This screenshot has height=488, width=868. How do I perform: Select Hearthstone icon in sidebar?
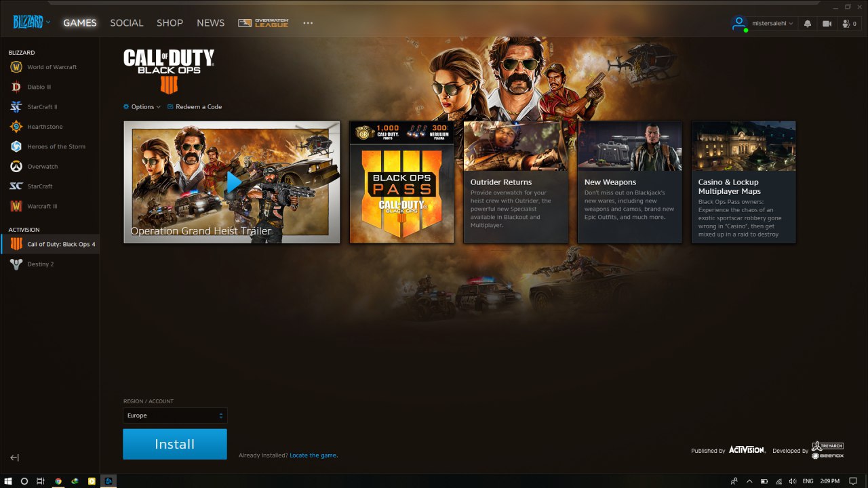[16, 127]
